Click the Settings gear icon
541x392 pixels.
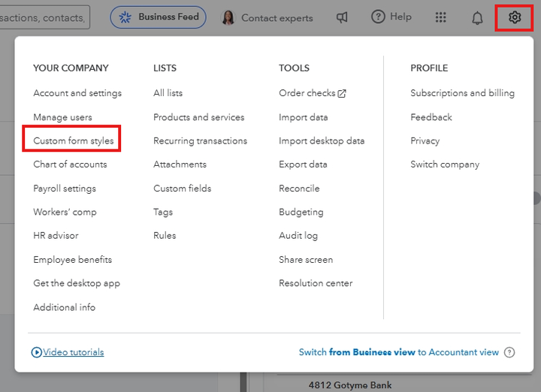[x=515, y=17]
